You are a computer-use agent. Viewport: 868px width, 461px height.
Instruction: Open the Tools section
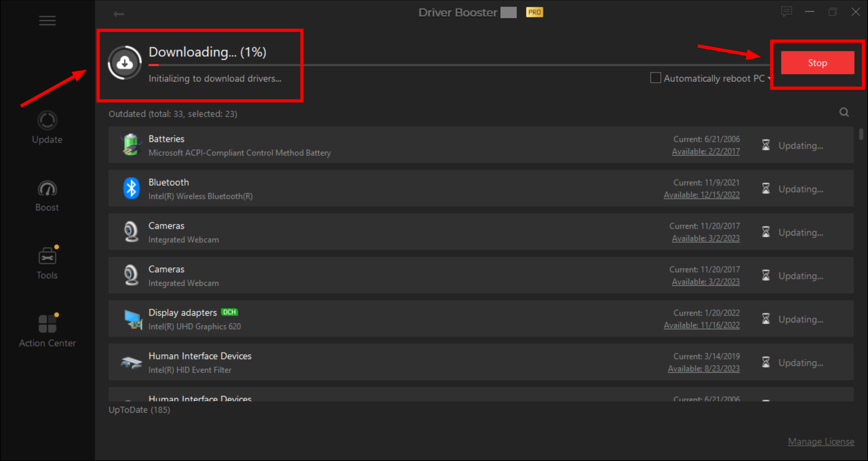click(x=47, y=263)
